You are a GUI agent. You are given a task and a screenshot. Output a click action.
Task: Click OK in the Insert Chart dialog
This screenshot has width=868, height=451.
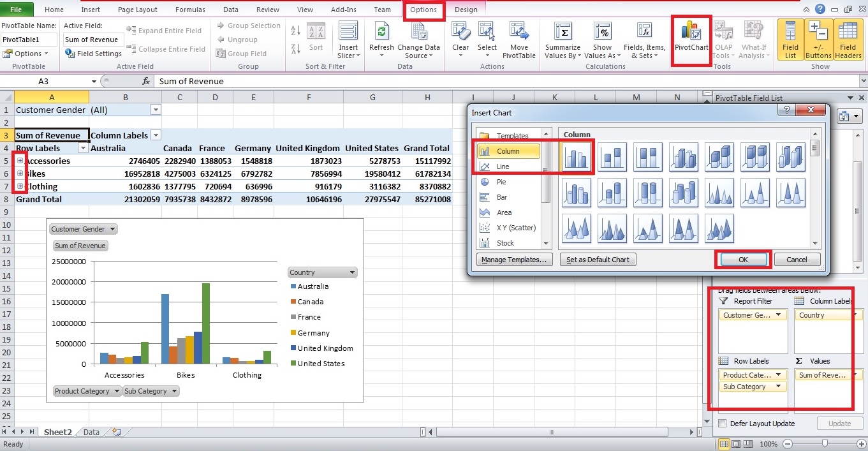tap(742, 259)
